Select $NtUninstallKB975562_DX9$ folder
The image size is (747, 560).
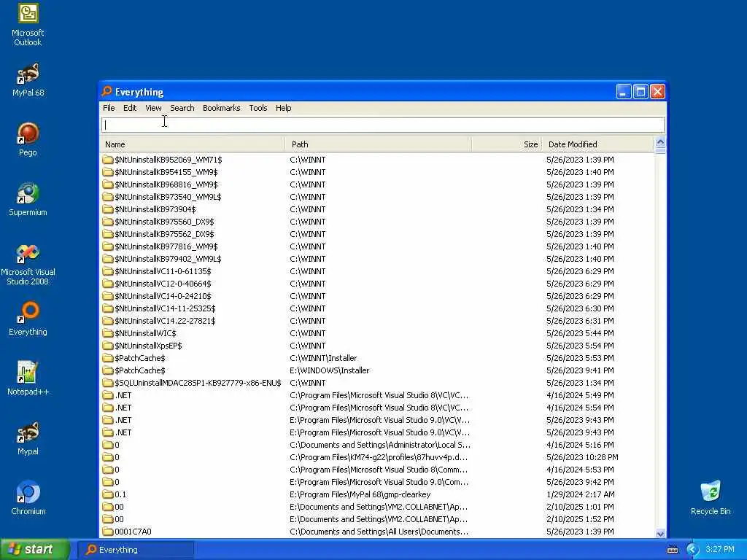coord(377,234)
